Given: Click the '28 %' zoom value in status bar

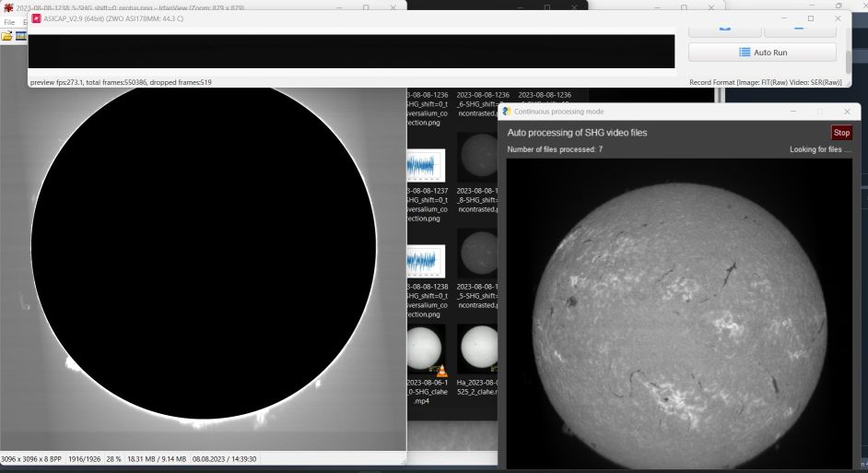Looking at the screenshot, I should [113, 459].
